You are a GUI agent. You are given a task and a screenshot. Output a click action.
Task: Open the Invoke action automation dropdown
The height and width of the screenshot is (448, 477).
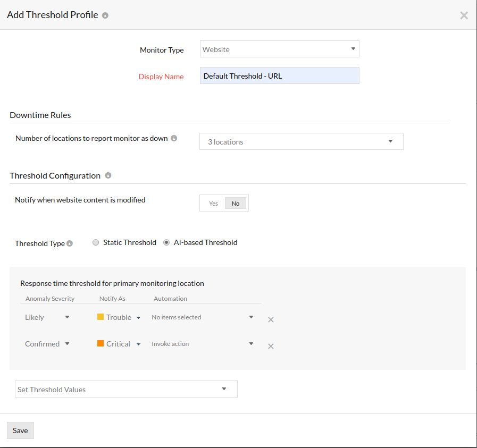(203, 344)
